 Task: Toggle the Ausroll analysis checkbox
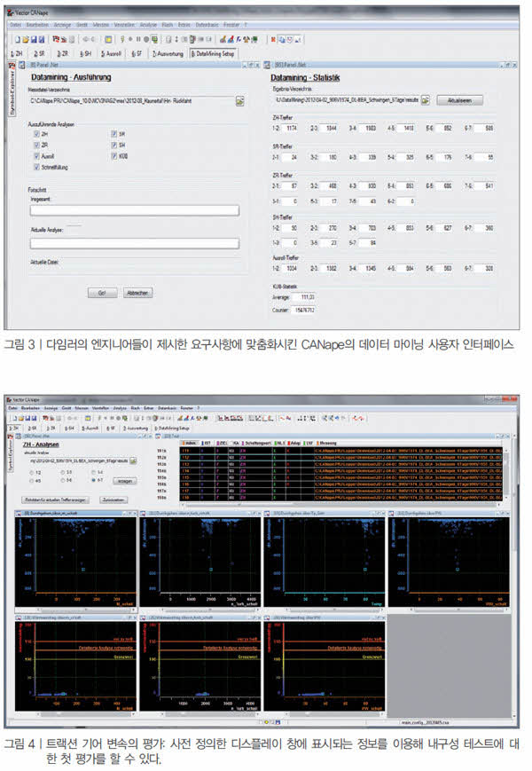(36, 156)
